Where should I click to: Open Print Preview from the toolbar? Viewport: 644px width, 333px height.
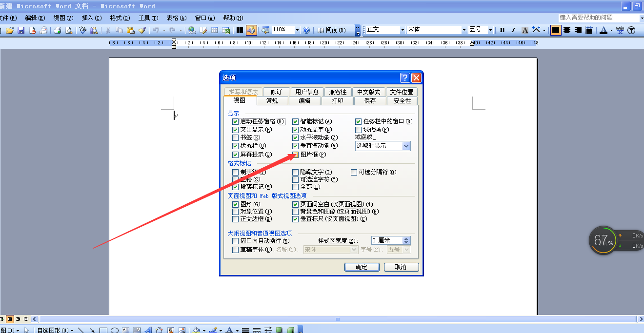pyautogui.click(x=69, y=30)
